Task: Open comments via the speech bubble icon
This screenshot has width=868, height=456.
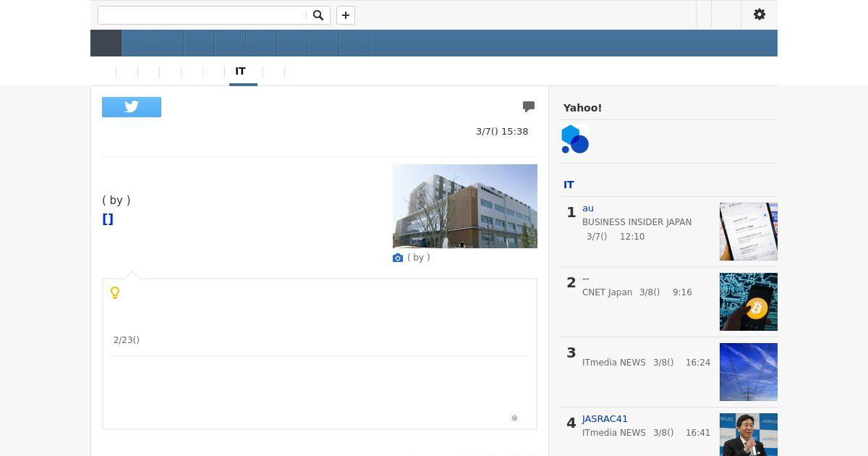Action: click(529, 106)
